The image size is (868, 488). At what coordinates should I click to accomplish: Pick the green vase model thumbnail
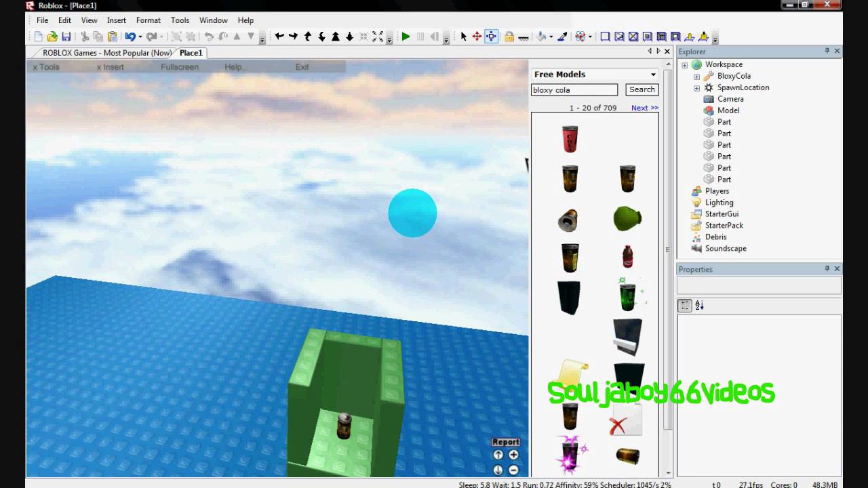(x=627, y=218)
